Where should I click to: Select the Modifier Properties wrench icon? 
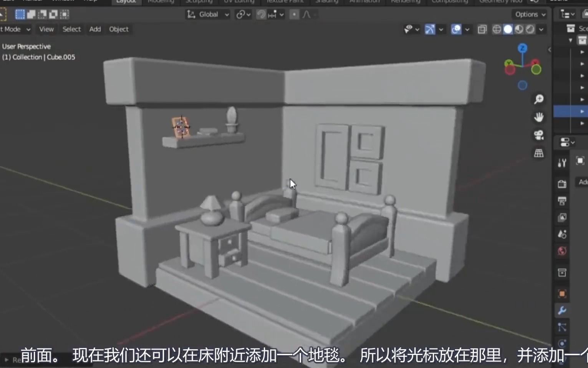coord(561,311)
